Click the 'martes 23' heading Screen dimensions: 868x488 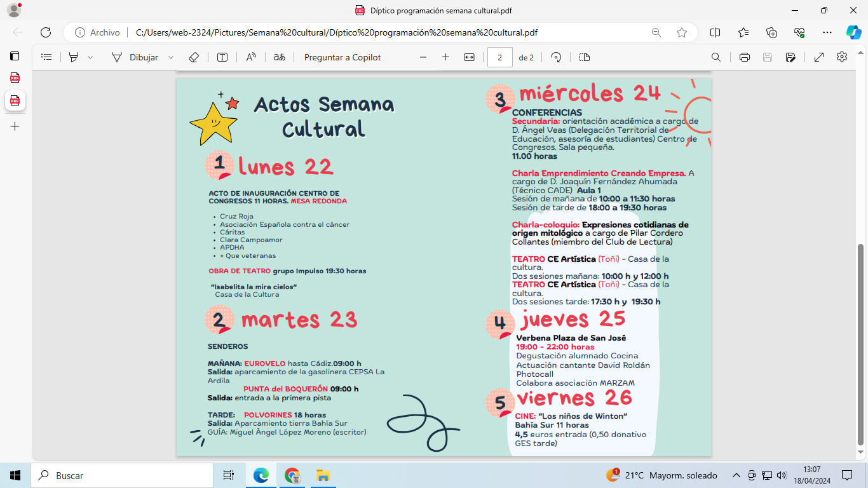[299, 319]
